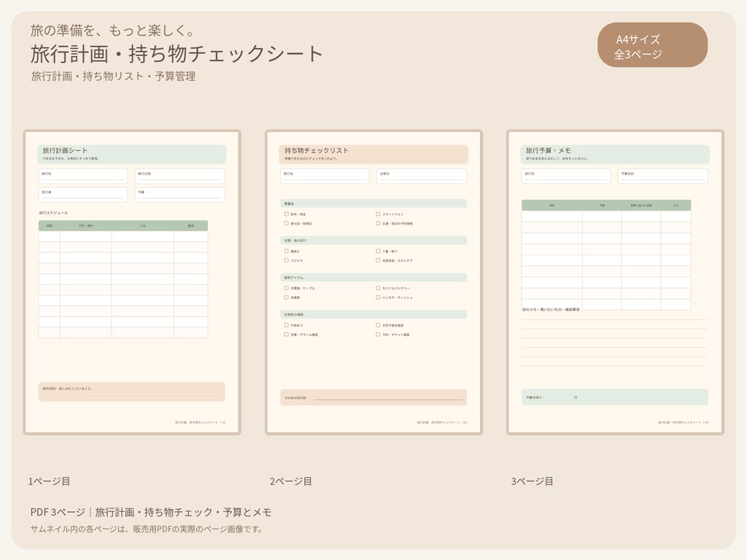The width and height of the screenshot is (747, 560).
Task: Click the メモ column header in the schedule table
Action: tap(143, 226)
